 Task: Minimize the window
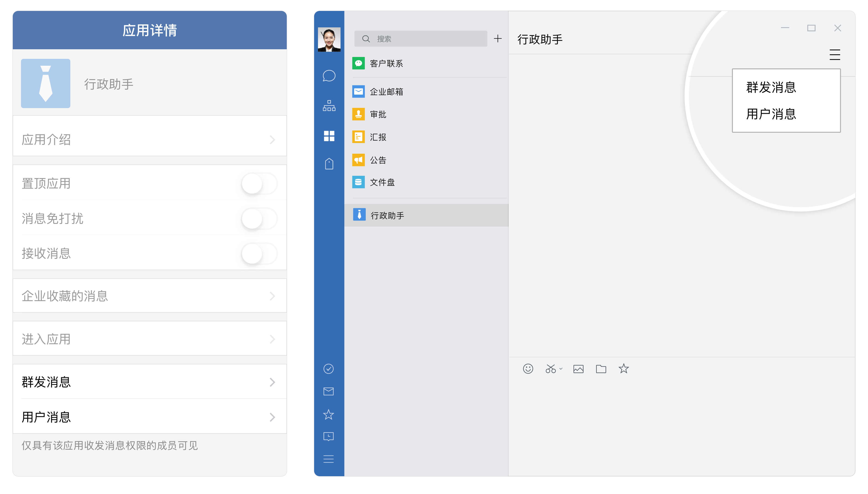point(785,28)
